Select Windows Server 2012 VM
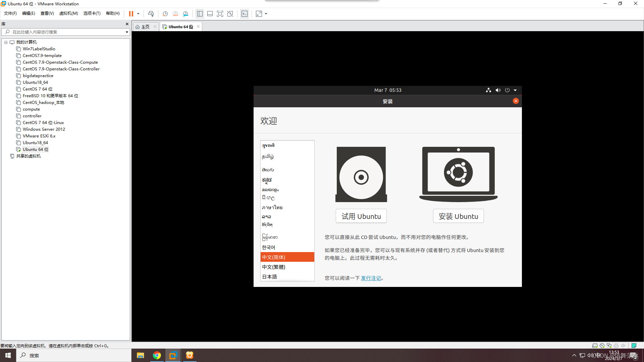Image resolution: width=644 pixels, height=362 pixels. coord(44,129)
